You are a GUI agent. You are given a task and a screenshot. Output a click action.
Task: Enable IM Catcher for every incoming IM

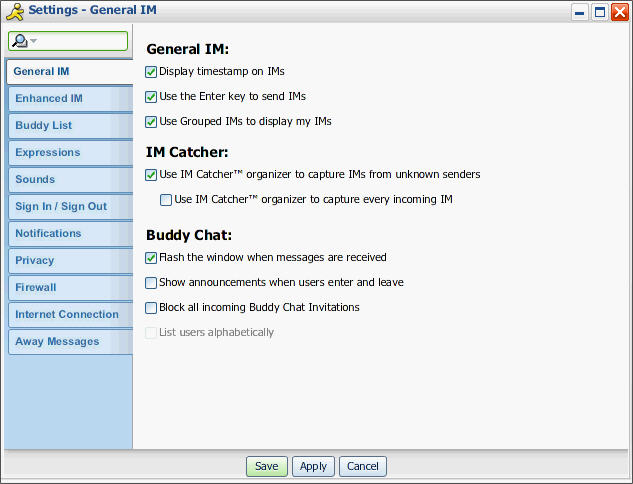[x=166, y=200]
